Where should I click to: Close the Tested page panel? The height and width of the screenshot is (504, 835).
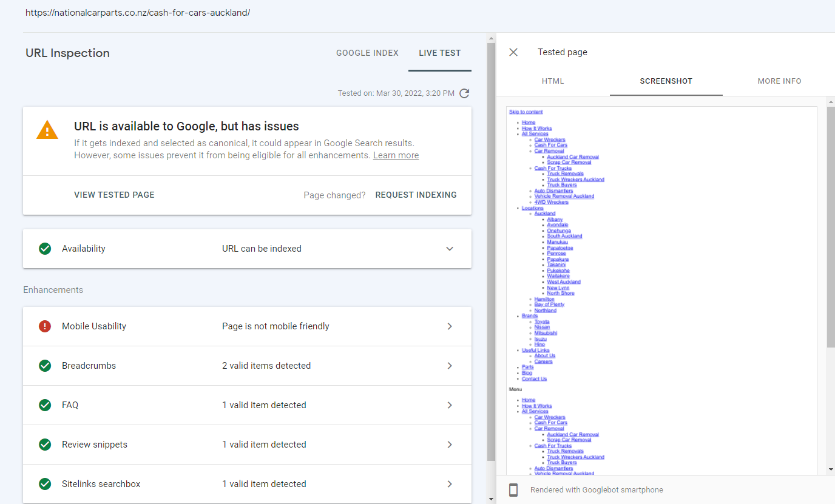(x=513, y=52)
